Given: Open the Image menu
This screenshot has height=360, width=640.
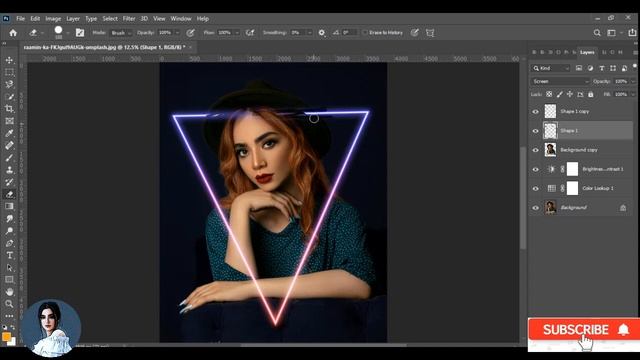Looking at the screenshot, I should (53, 19).
